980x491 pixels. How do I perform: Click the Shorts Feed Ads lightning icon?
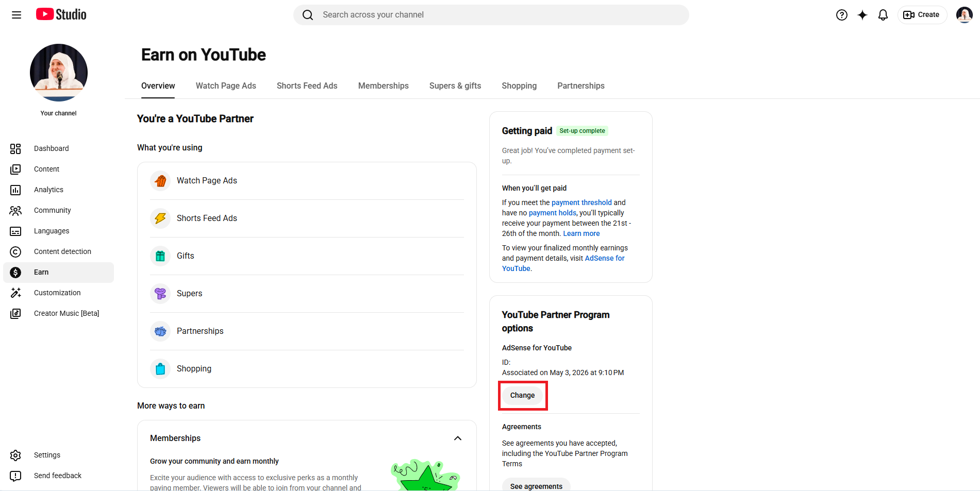click(160, 218)
